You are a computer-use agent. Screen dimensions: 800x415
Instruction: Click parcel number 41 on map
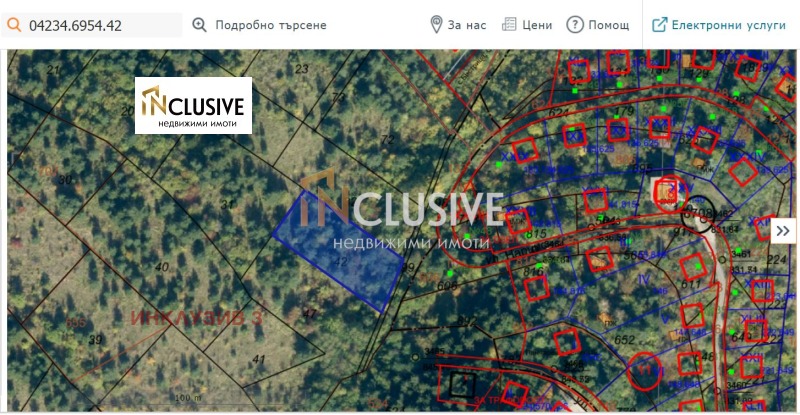pos(259,359)
